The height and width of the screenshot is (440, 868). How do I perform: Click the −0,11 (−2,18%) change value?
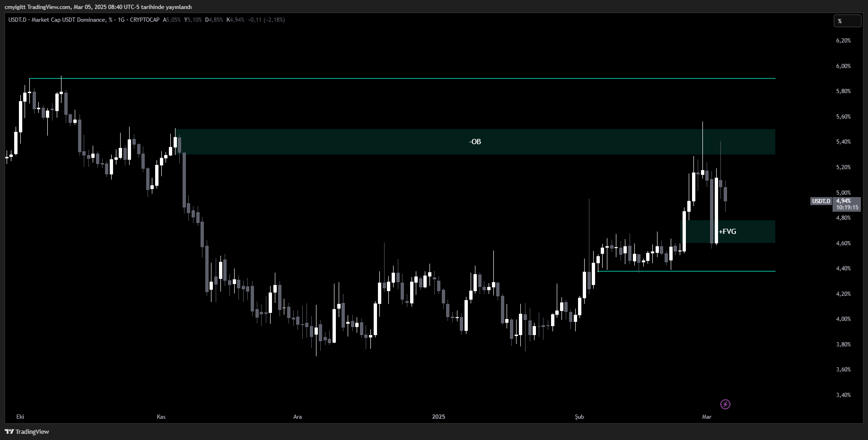[x=266, y=20]
